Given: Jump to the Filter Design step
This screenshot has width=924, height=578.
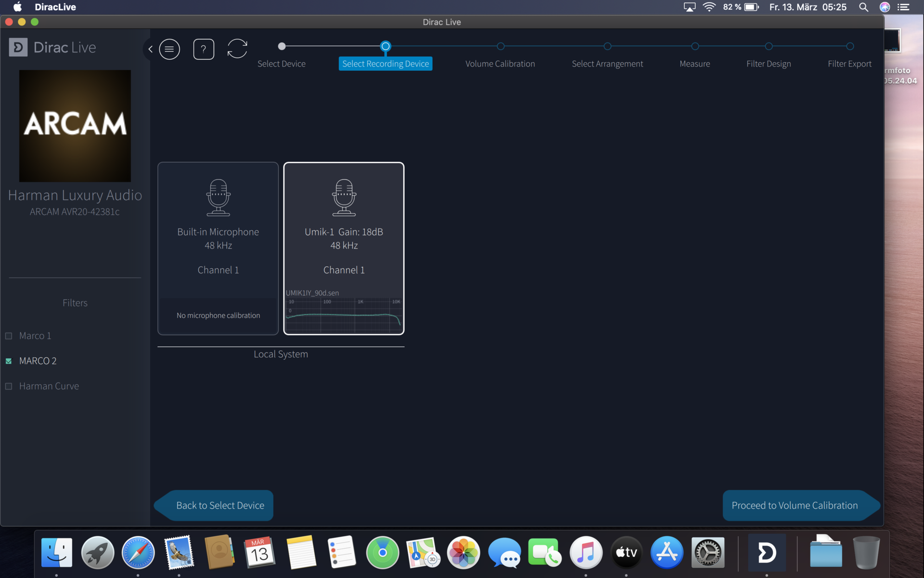Looking at the screenshot, I should pyautogui.click(x=769, y=64).
